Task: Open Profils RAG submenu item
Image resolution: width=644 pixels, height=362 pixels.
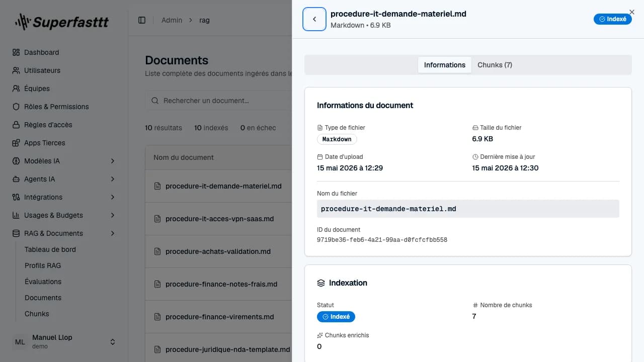Action: [x=43, y=265]
